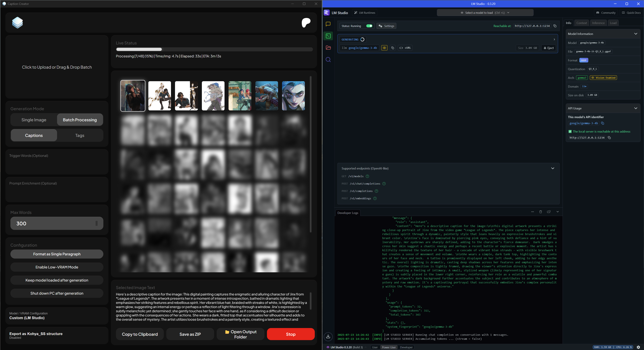Screen dimensions: 644x350
Task: Copy the google/gemma-3-4b API identifier
Action: click(603, 123)
